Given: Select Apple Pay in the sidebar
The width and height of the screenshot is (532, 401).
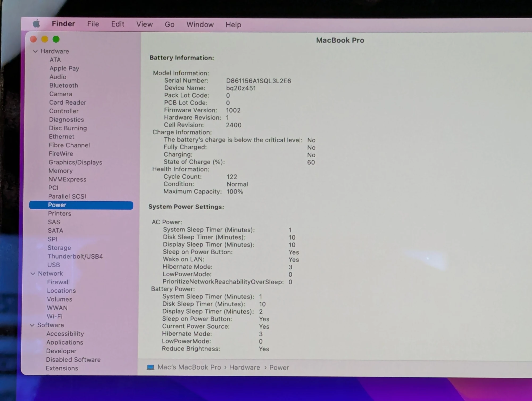Looking at the screenshot, I should pyautogui.click(x=64, y=68).
